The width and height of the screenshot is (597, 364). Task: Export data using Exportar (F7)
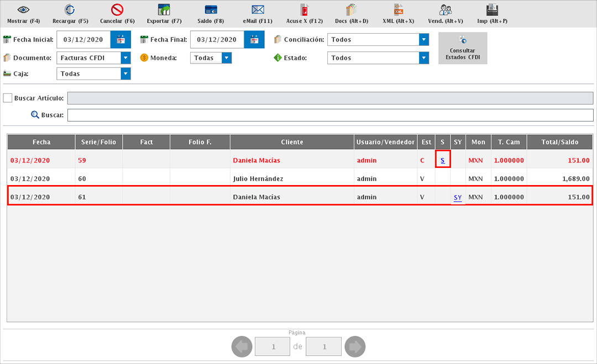(164, 10)
